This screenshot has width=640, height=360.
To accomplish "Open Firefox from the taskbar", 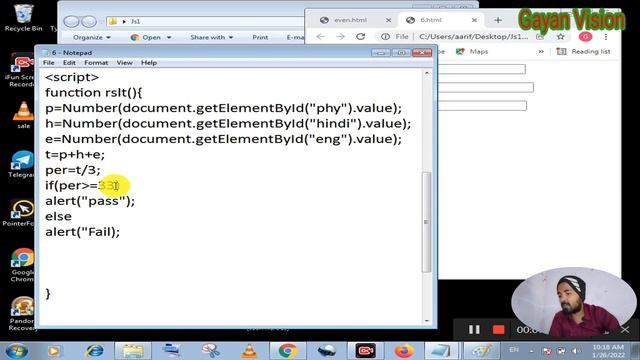I will point(404,351).
